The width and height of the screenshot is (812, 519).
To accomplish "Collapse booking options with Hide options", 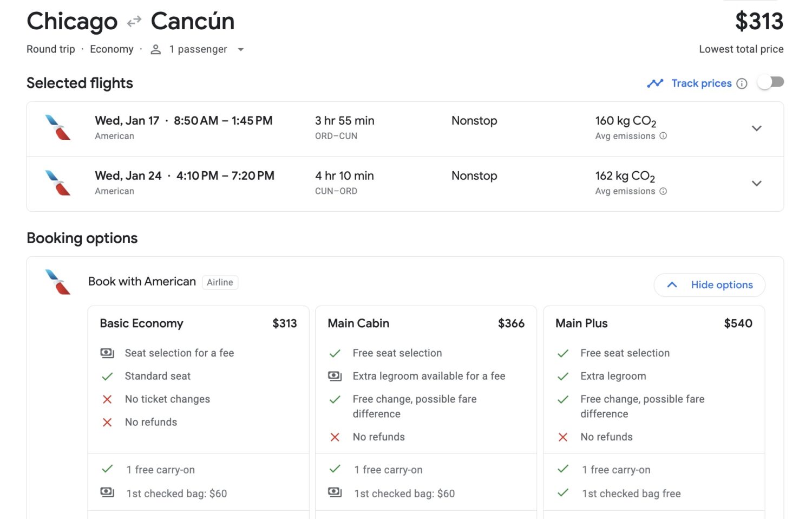I will [x=709, y=284].
